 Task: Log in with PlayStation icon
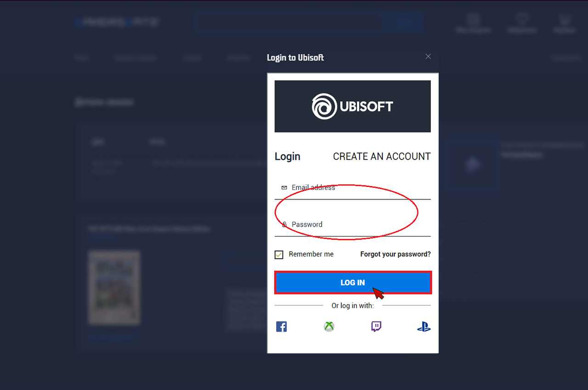tap(424, 327)
